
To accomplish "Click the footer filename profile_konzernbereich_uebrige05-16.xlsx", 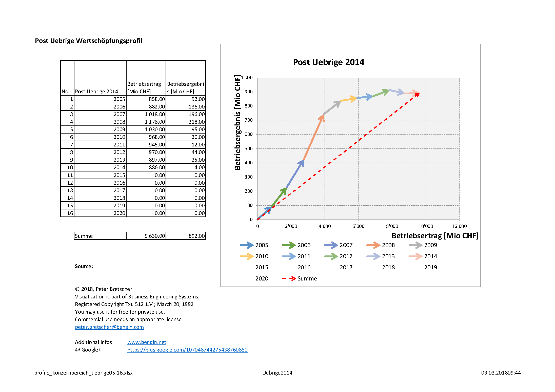I will pyautogui.click(x=84, y=373).
